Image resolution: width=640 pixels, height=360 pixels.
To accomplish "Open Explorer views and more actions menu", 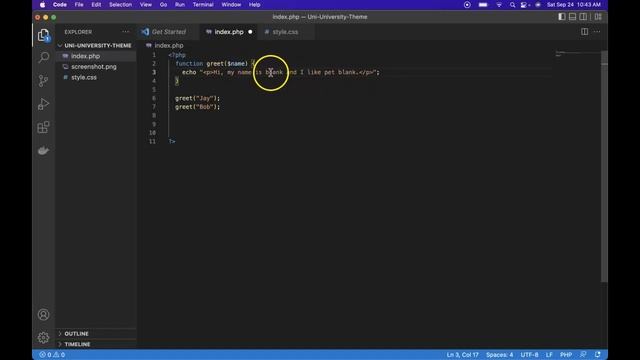I will (125, 32).
